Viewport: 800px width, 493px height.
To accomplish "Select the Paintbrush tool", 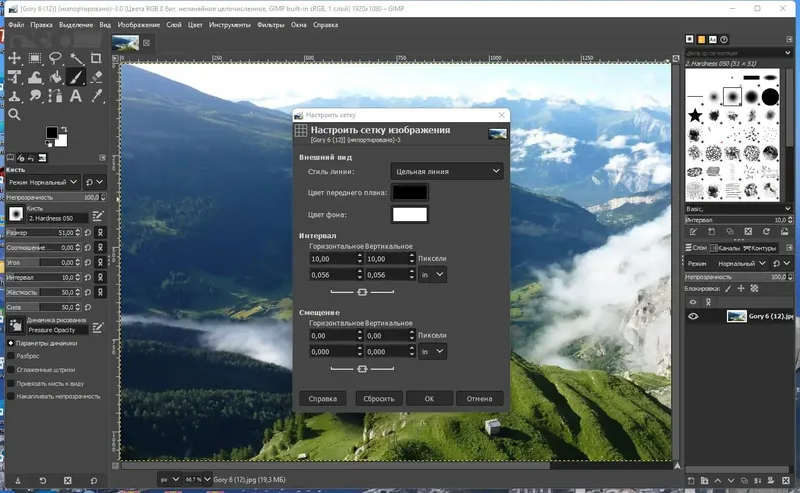I will (76, 77).
